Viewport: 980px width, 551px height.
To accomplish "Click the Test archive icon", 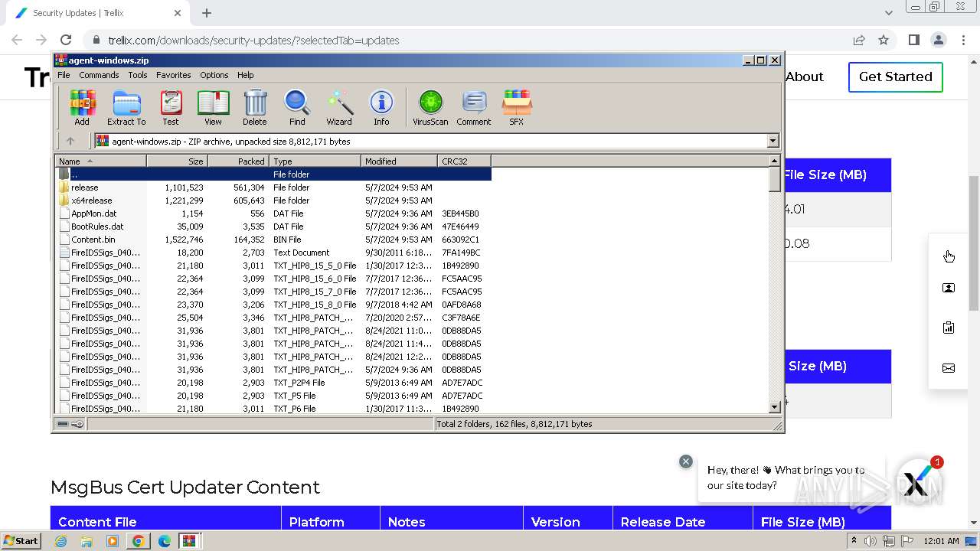I will (x=171, y=107).
